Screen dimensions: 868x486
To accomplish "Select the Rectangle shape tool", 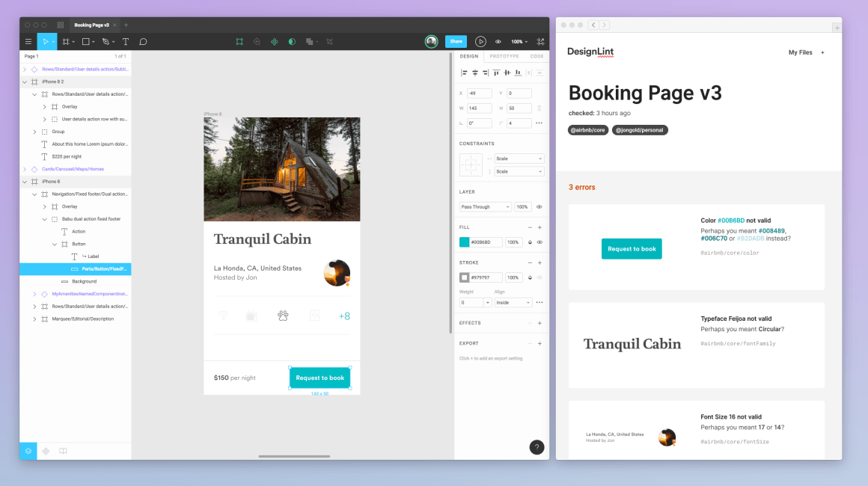I will click(x=86, y=41).
